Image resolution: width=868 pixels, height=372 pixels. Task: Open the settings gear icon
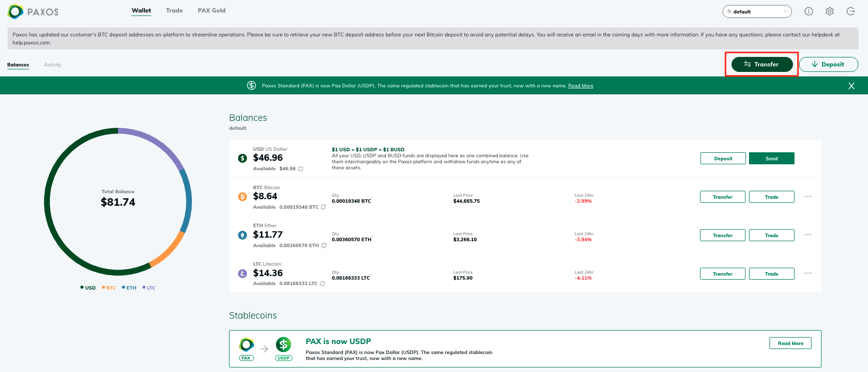[x=829, y=11]
